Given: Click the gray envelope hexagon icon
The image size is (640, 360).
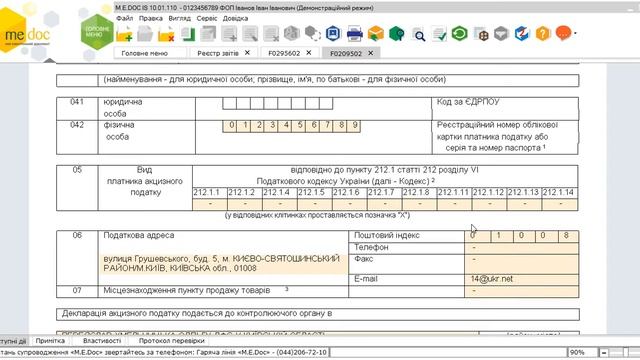Looking at the screenshot, I should click(x=501, y=33).
